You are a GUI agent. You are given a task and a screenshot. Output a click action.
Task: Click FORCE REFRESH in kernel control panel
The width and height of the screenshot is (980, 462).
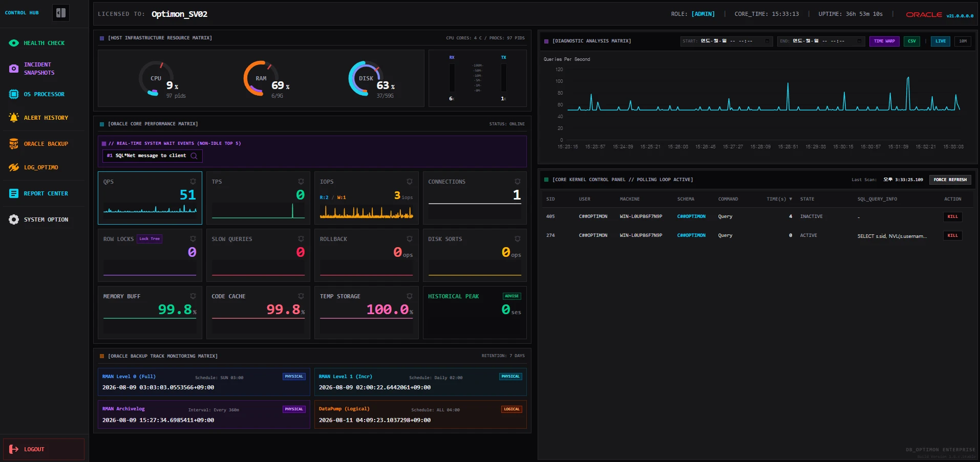coord(950,180)
